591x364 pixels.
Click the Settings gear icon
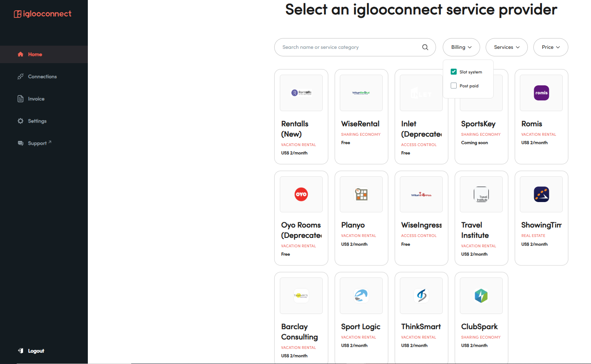point(21,121)
